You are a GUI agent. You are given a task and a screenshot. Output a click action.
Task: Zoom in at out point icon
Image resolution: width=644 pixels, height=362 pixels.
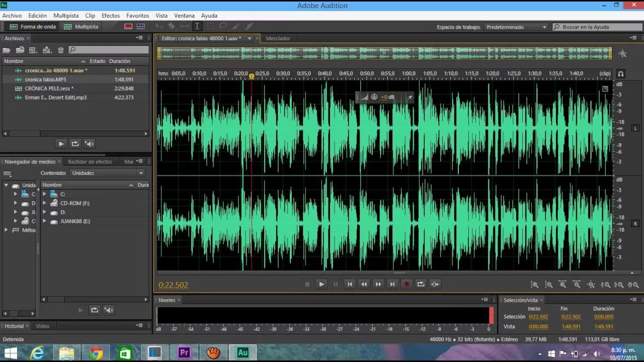(x=619, y=285)
